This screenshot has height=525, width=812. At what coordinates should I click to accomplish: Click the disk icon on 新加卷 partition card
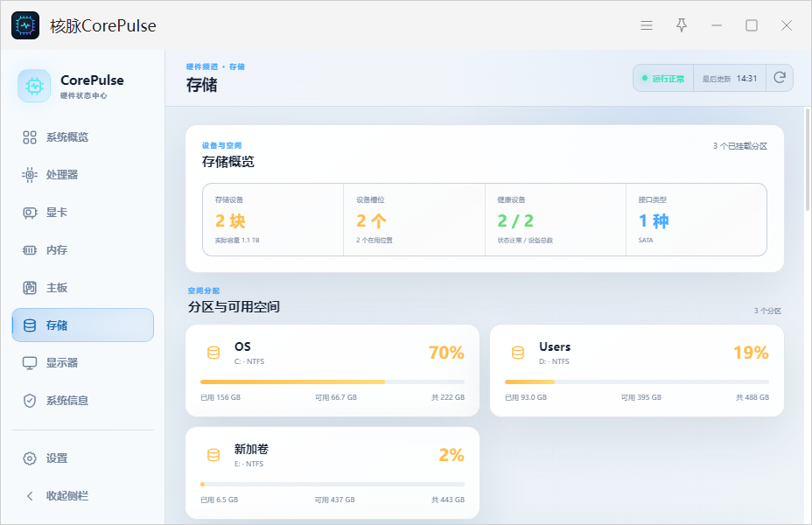pyautogui.click(x=213, y=455)
